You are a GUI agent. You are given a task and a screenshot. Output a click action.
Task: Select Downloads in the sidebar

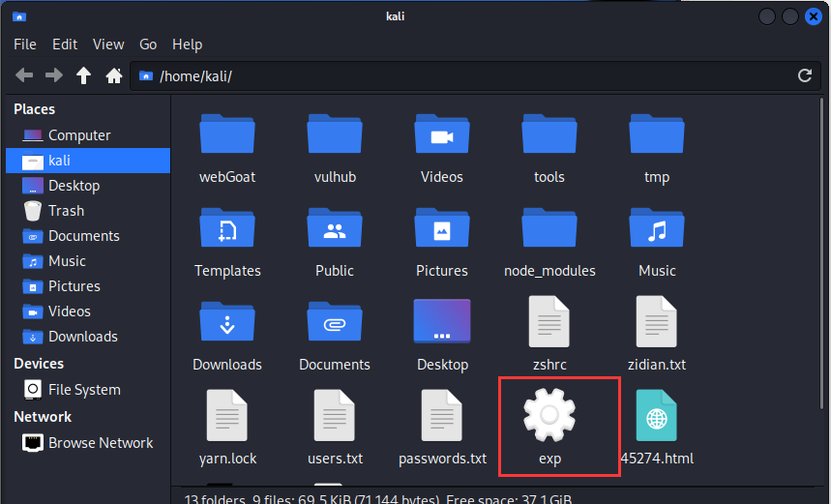(82, 337)
